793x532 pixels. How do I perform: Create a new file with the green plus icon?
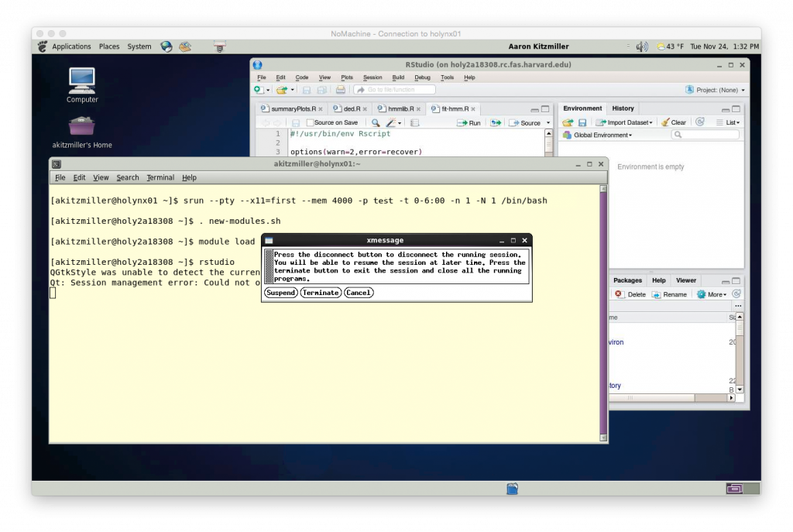[x=258, y=90]
